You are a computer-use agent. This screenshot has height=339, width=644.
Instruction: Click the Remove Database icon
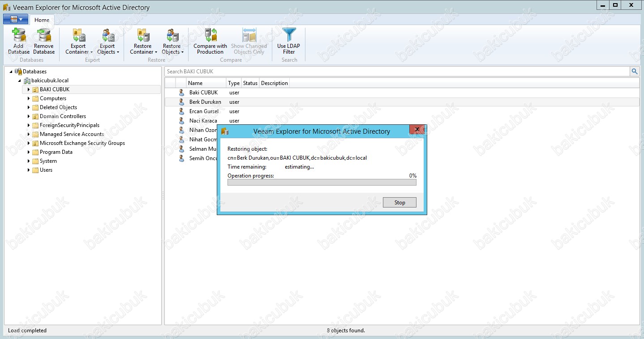point(44,36)
